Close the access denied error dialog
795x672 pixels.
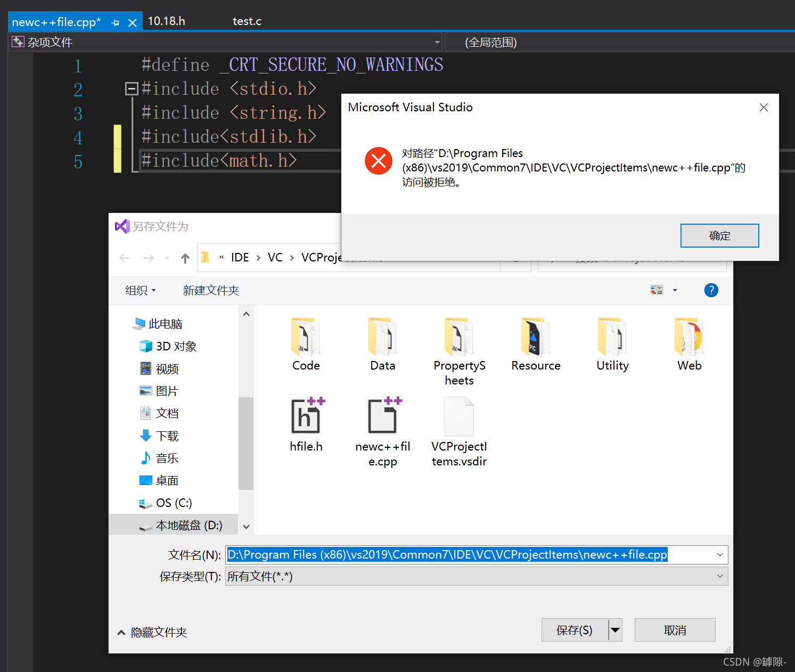(x=764, y=107)
